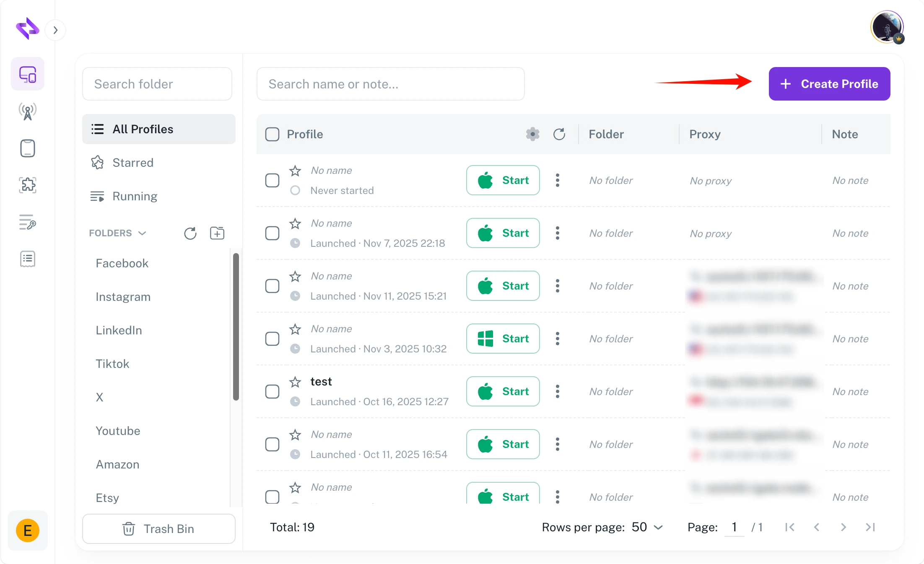Image resolution: width=924 pixels, height=564 pixels.
Task: Expand the sidebar with the arrow button
Action: point(55,30)
